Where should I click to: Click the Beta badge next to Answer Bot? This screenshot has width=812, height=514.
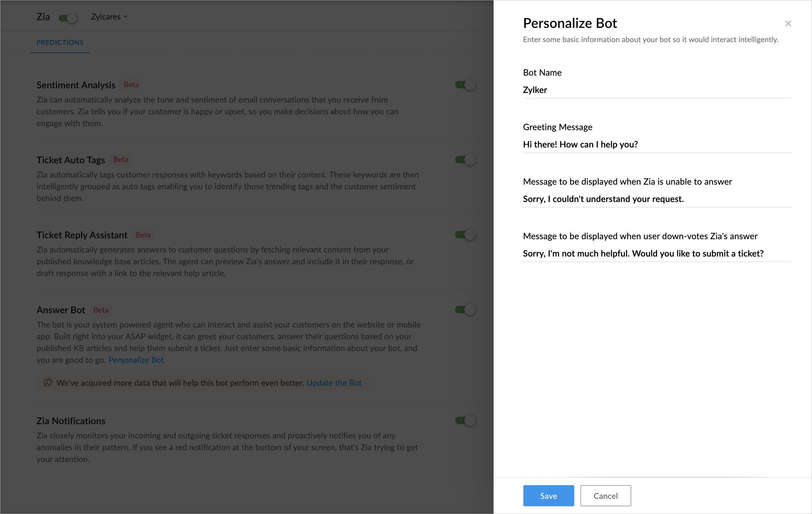click(x=101, y=310)
